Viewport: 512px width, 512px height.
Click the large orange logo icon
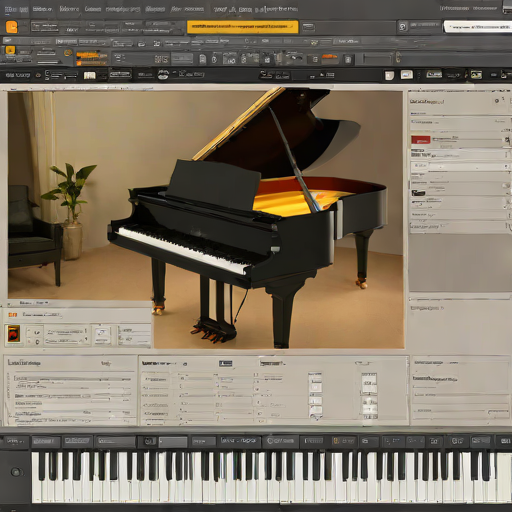point(12,27)
